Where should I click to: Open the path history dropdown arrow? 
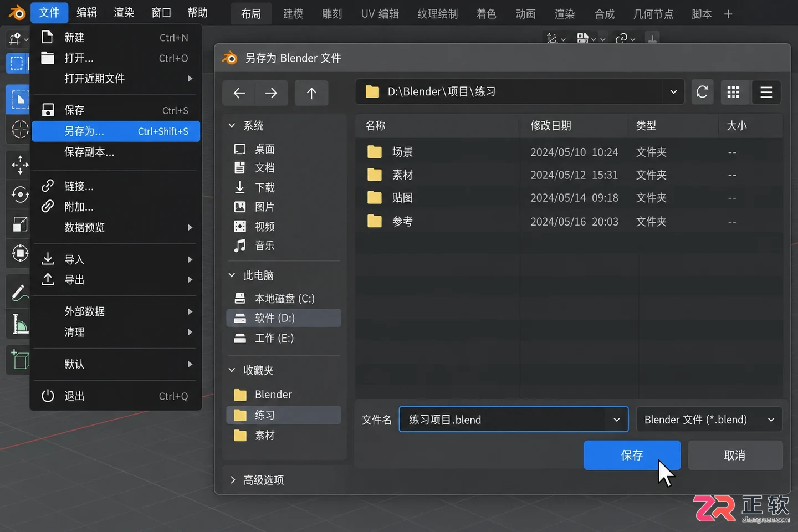click(673, 92)
